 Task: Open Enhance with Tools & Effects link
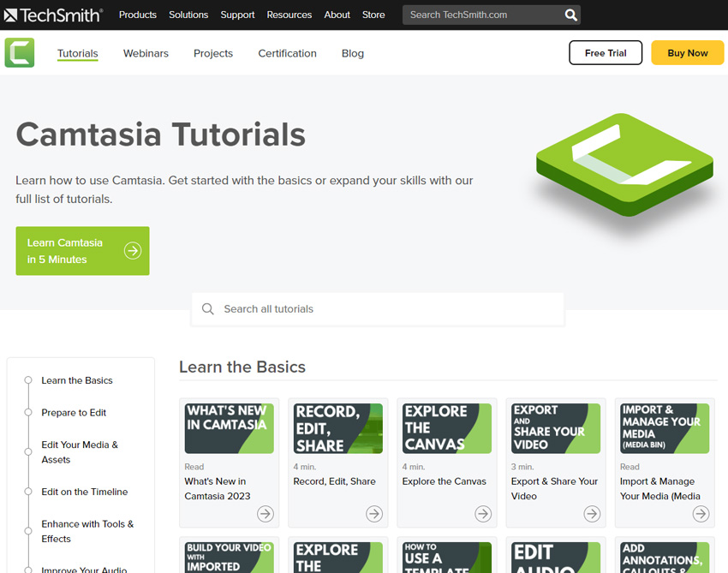pyautogui.click(x=87, y=531)
